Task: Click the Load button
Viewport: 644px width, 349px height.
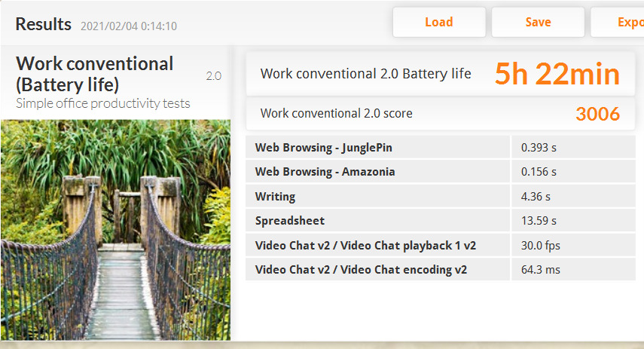Action: tap(439, 22)
